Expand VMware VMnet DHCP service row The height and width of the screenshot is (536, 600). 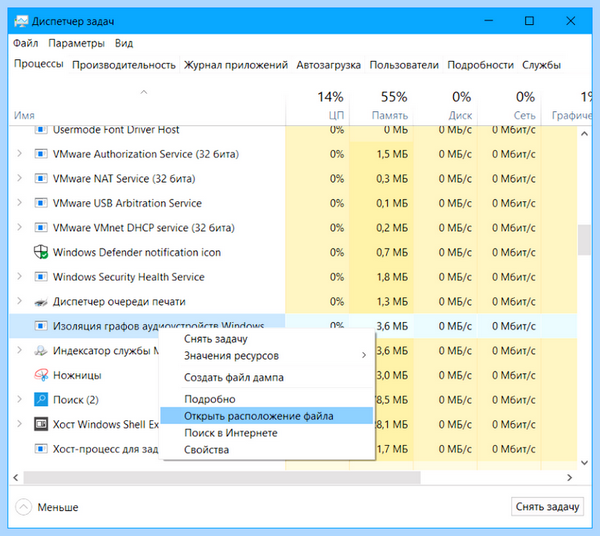pyautogui.click(x=20, y=228)
